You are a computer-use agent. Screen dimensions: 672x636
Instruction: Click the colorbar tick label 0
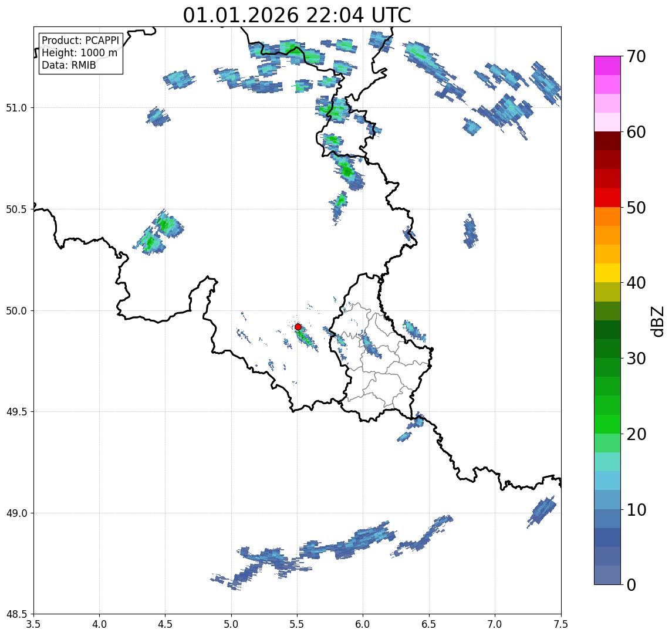coord(632,584)
